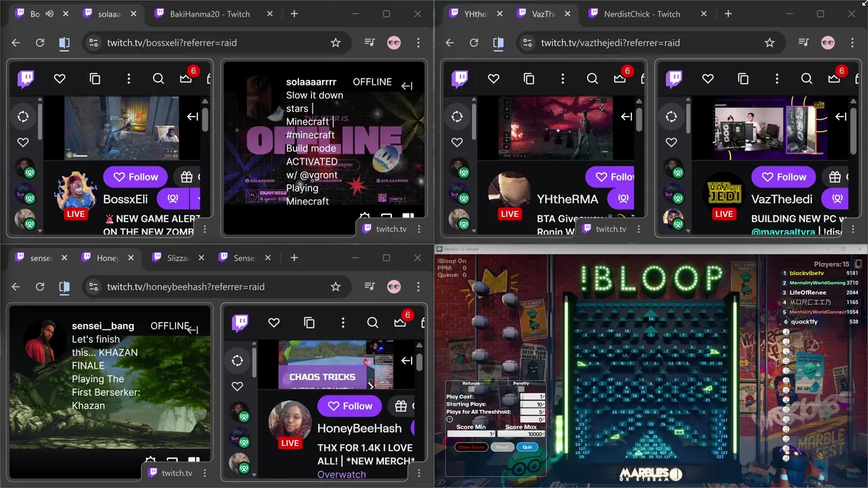Open Chrome menu in bossxeli browser window
Image resolution: width=868 pixels, height=488 pixels.
pos(419,43)
